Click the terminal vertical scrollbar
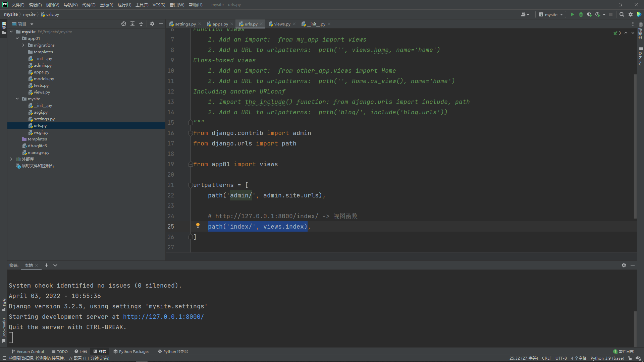Image resolution: width=644 pixels, height=362 pixels. coord(635,328)
